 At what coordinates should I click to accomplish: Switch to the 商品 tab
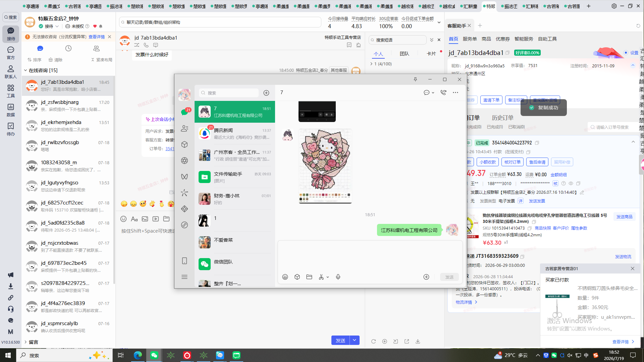[x=486, y=39]
